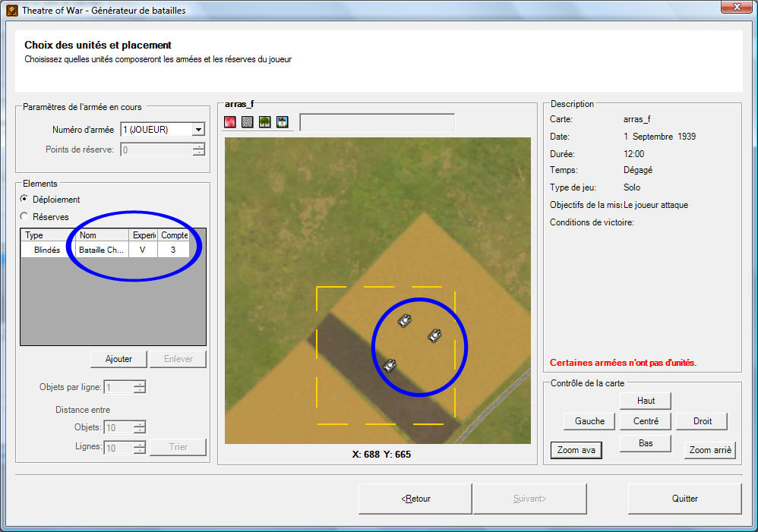Select the Déploiement radio button
Viewport: 758px width, 532px height.
tap(25, 200)
